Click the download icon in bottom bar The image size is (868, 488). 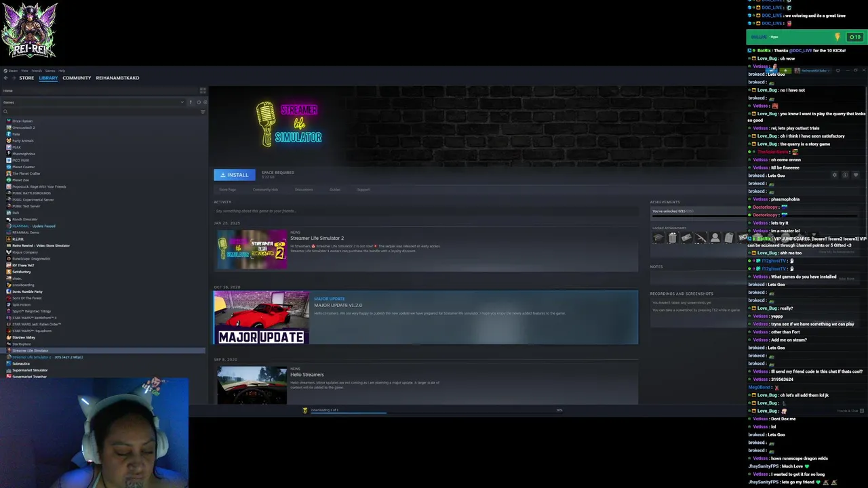(x=305, y=410)
